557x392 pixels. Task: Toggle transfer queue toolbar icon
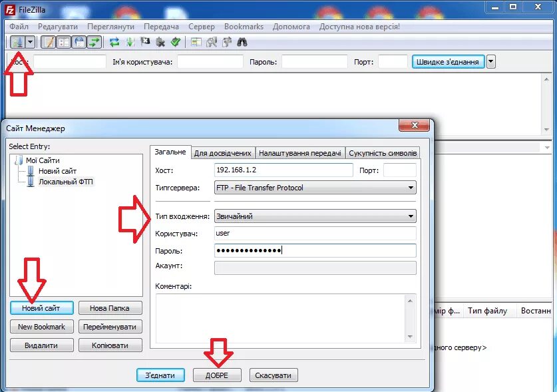point(94,43)
